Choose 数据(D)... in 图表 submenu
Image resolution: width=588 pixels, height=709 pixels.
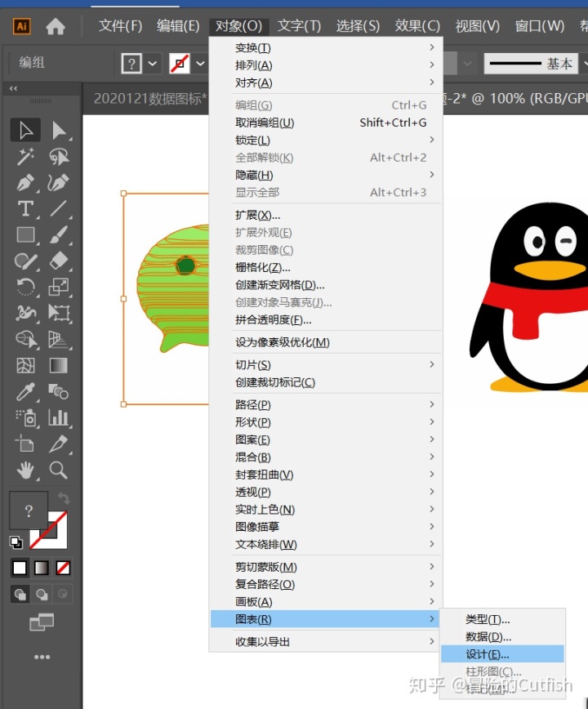tap(502, 636)
